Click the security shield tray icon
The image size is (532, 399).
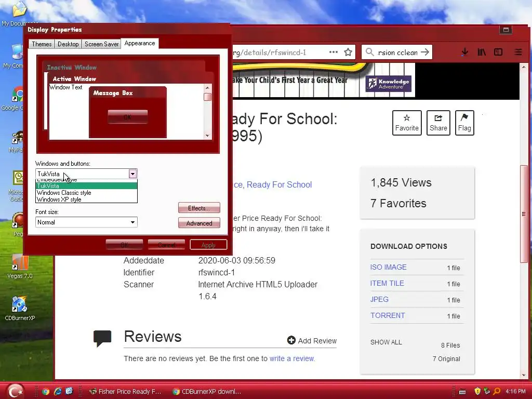tap(477, 391)
